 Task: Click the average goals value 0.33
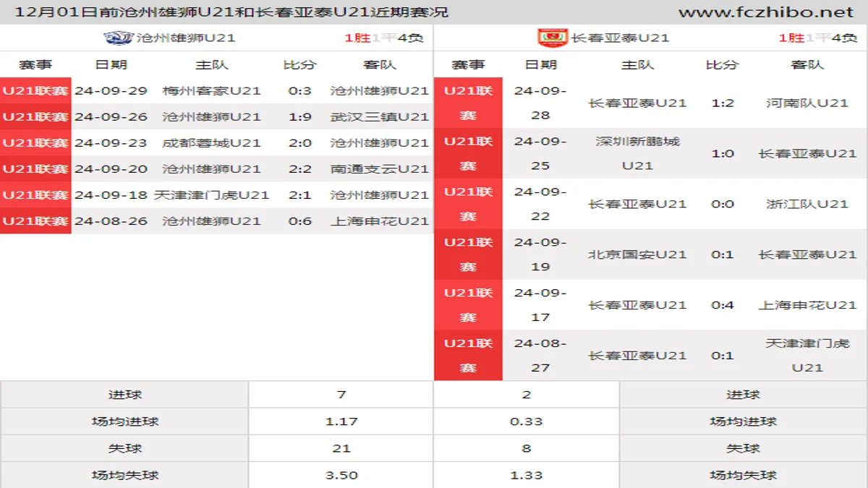click(527, 421)
